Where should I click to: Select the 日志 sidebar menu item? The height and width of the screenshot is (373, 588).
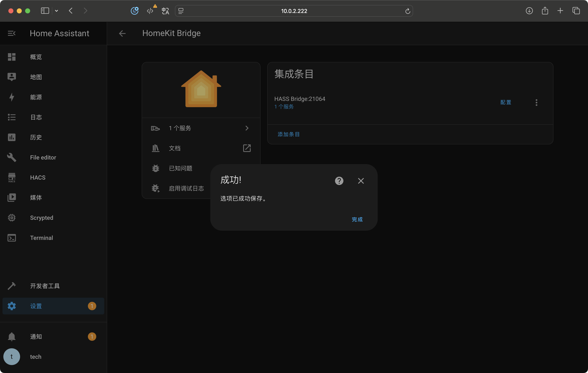(x=53, y=117)
